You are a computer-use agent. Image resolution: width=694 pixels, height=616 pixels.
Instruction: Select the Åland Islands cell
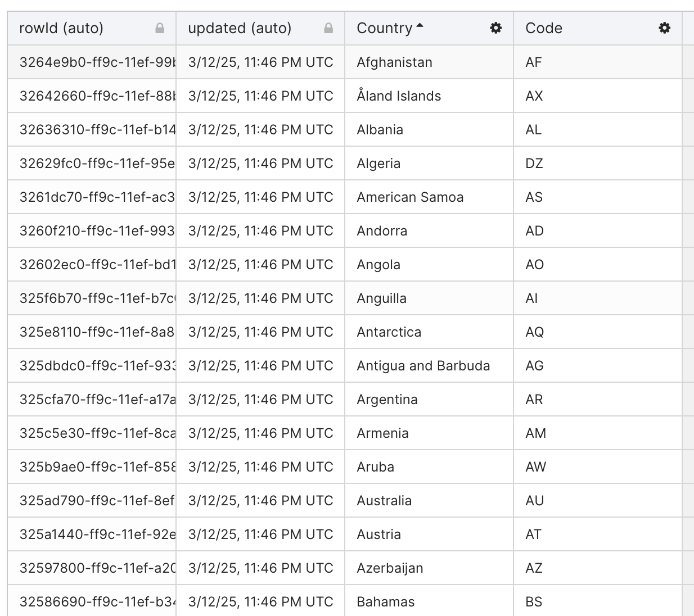tap(399, 96)
